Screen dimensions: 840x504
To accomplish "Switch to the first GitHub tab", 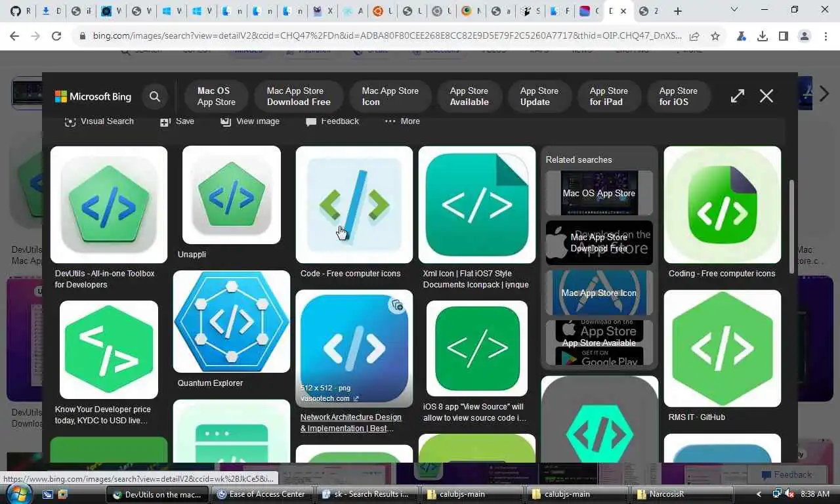I will (x=20, y=11).
